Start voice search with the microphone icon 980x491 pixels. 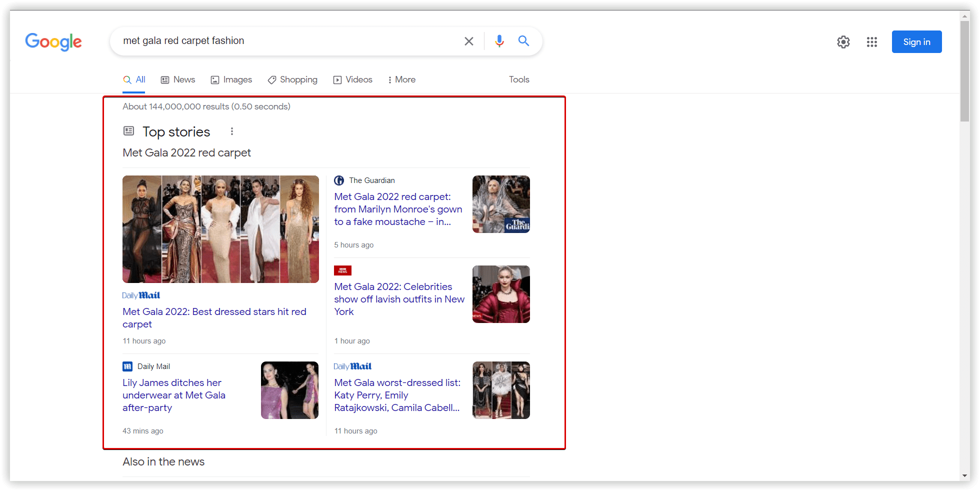[499, 41]
